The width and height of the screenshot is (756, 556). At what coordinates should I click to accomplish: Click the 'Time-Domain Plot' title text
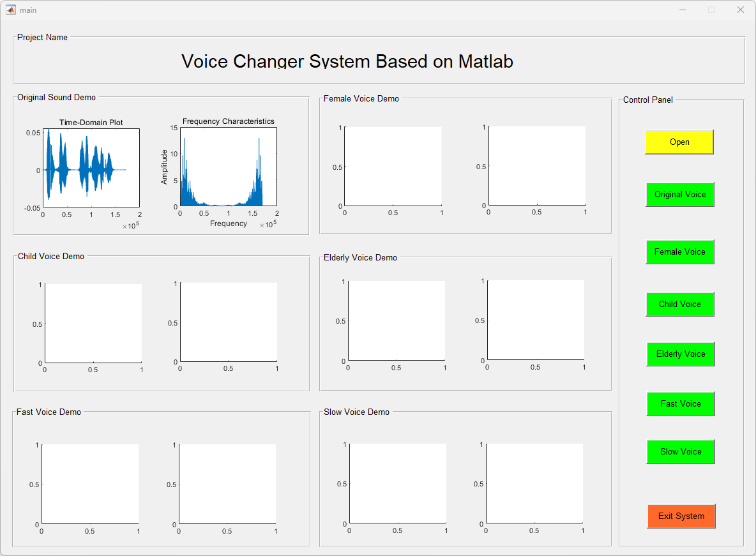tap(91, 123)
